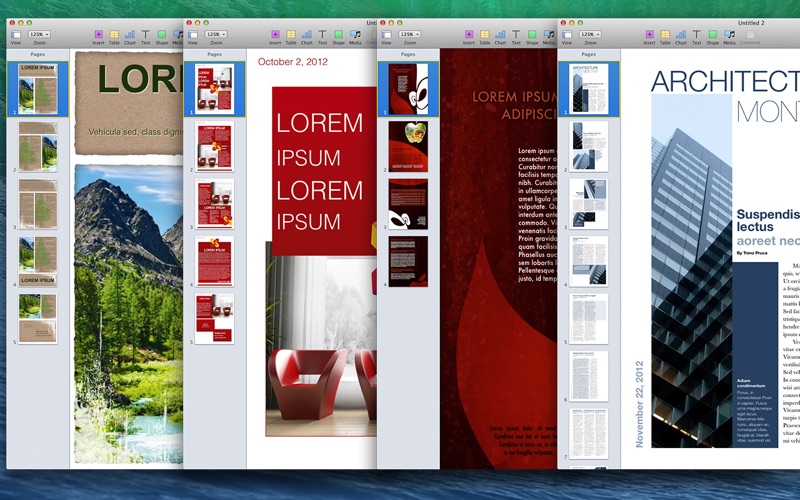Image resolution: width=800 pixels, height=500 pixels.
Task: Select Text tool in mountain document window toolbar
Action: tap(145, 36)
